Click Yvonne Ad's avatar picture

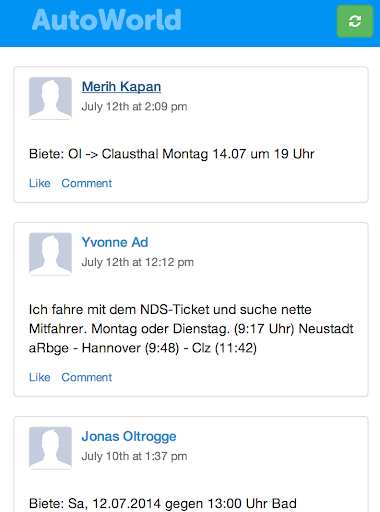[x=50, y=254]
